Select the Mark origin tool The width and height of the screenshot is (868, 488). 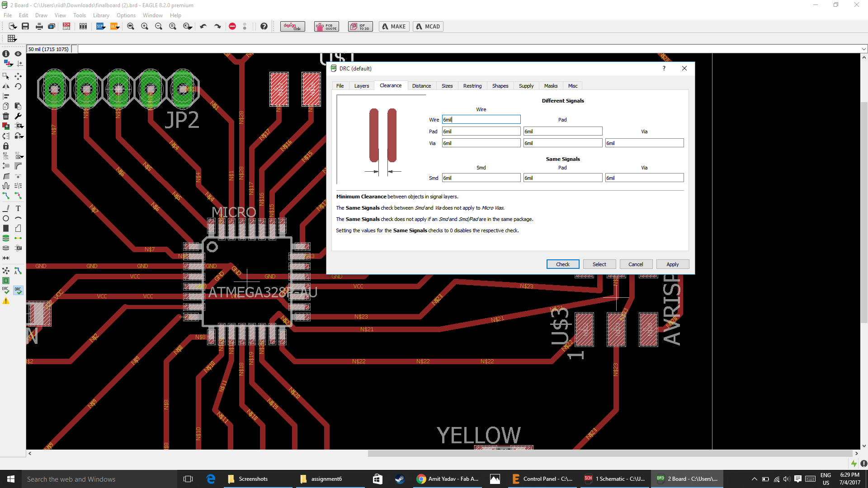19,64
